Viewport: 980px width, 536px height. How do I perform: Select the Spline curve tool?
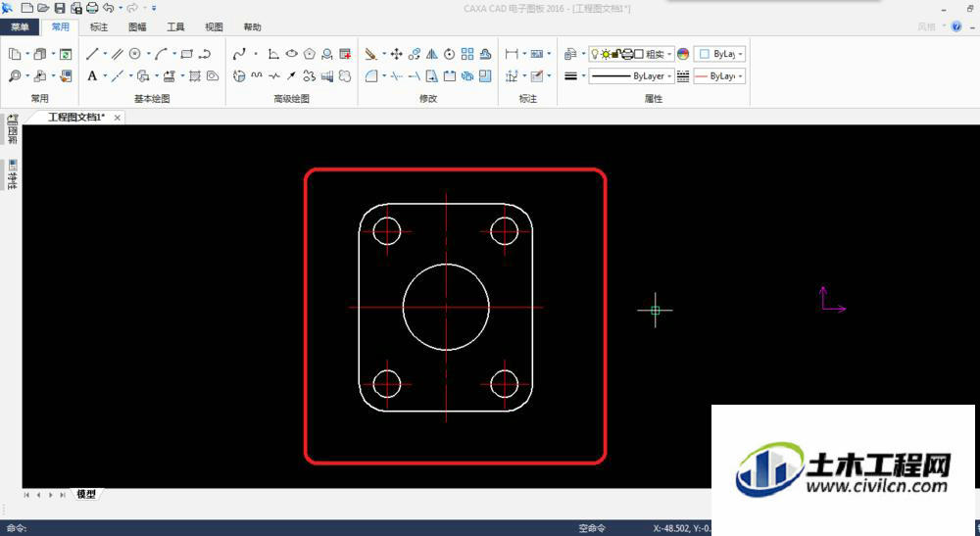coord(239,54)
